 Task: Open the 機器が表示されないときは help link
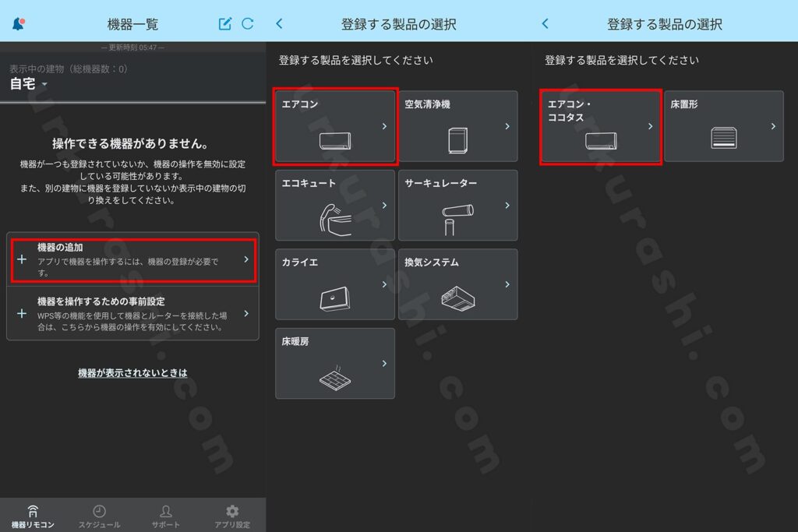coord(132,373)
